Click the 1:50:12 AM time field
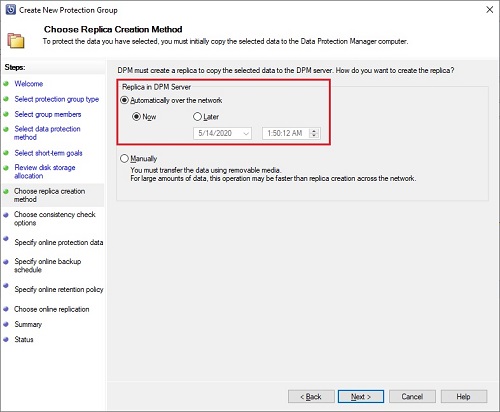The height and width of the screenshot is (412, 500). 291,133
